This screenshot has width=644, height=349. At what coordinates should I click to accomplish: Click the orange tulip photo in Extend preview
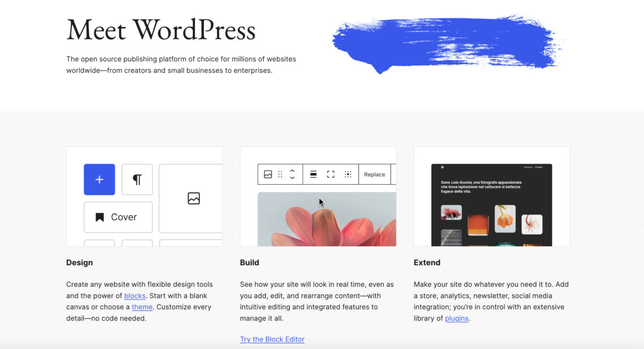(505, 217)
